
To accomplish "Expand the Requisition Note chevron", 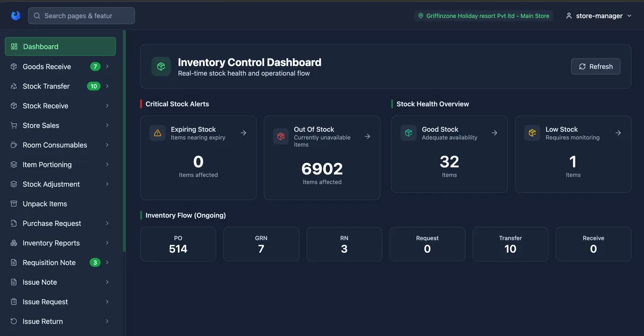I will tap(107, 262).
